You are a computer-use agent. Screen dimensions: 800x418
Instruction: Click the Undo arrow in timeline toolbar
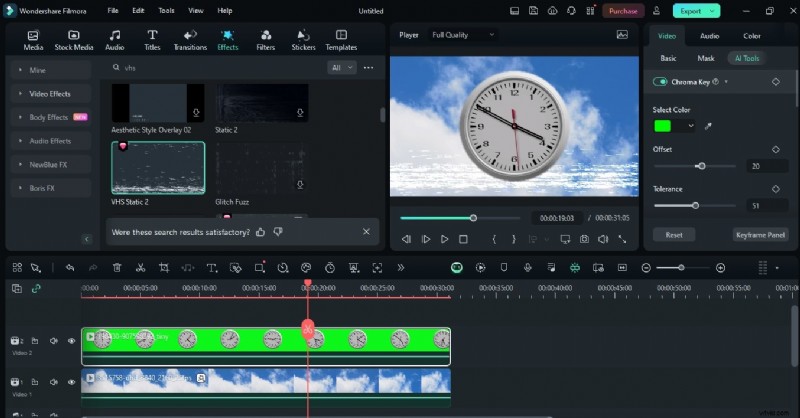point(70,268)
